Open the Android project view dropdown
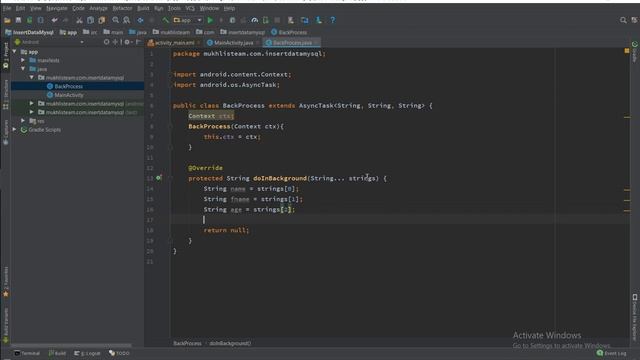Viewport: 640px width, 360px height. click(x=49, y=42)
